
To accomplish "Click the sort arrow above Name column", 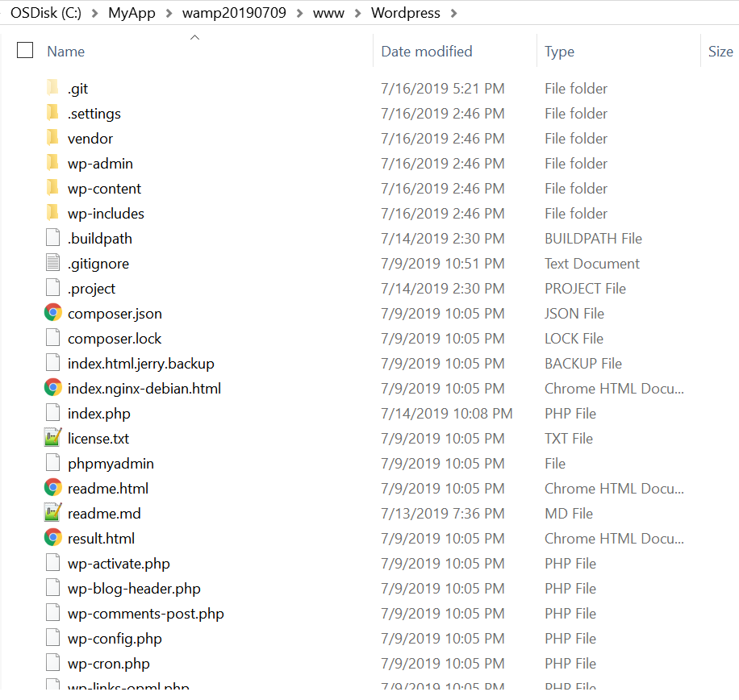I will (x=194, y=37).
